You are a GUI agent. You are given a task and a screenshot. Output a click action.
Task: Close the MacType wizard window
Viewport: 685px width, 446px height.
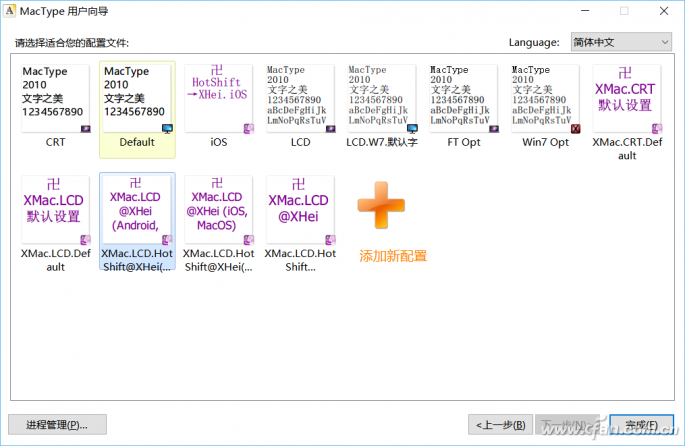[664, 11]
